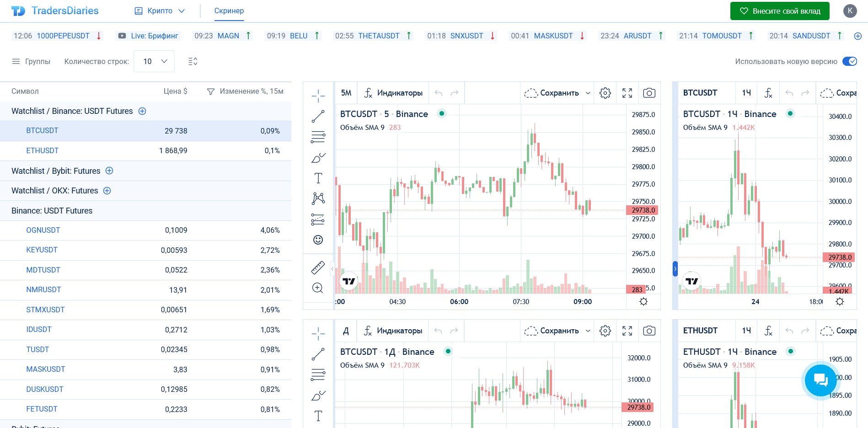Open MASKUSDT row in screener list
Screen dimensions: 868x428
pyautogui.click(x=145, y=369)
